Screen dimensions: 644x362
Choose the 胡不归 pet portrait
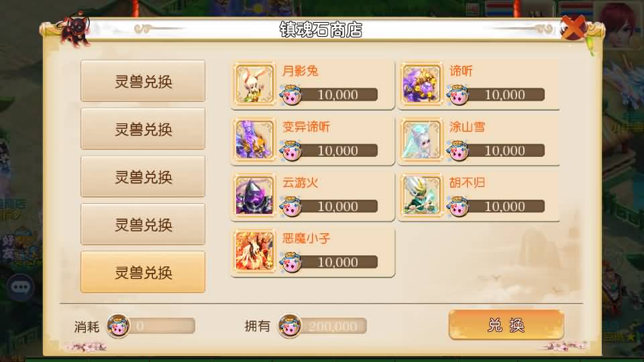(x=421, y=196)
